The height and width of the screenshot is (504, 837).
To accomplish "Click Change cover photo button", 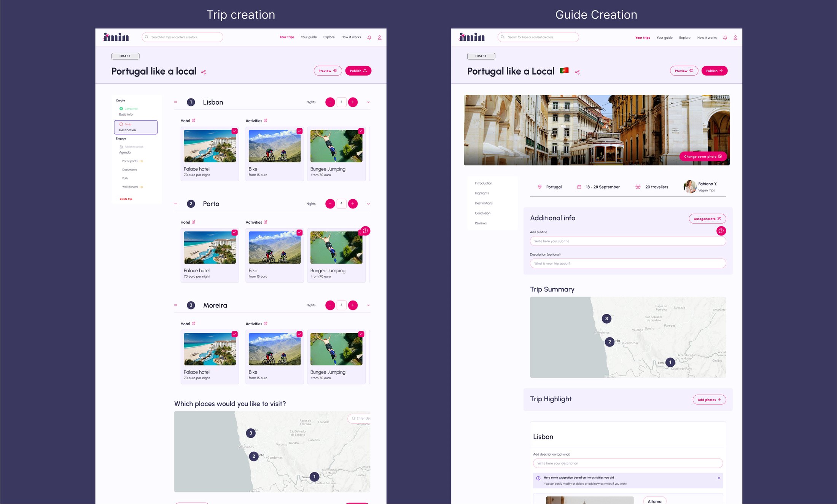I will 703,157.
